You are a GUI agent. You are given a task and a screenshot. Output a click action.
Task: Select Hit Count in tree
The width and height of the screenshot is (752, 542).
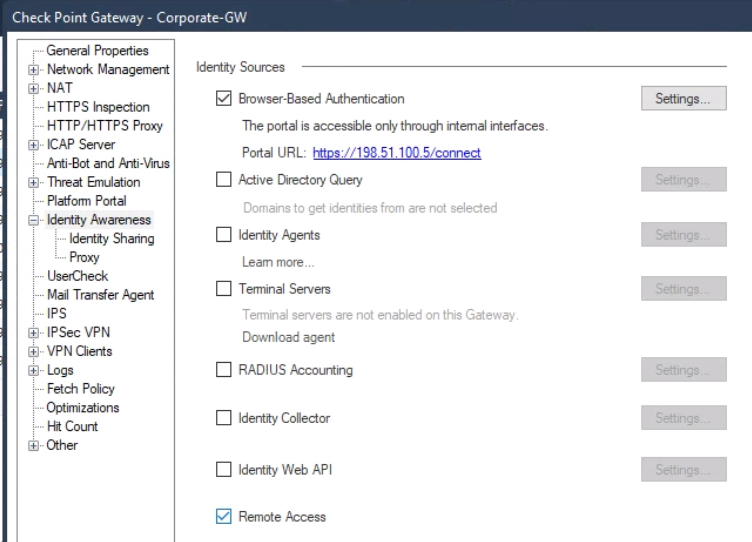pos(72,426)
